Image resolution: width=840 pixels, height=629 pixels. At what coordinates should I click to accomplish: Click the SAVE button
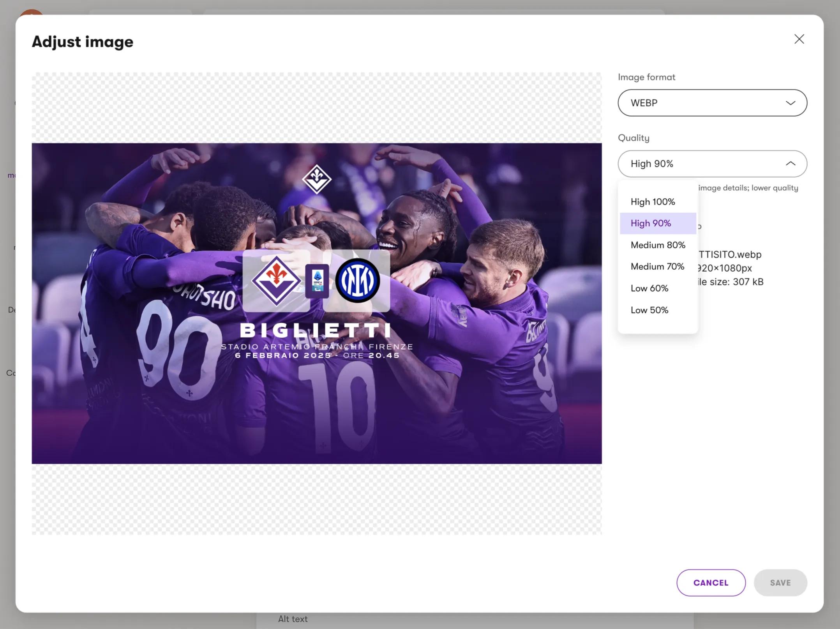tap(780, 583)
